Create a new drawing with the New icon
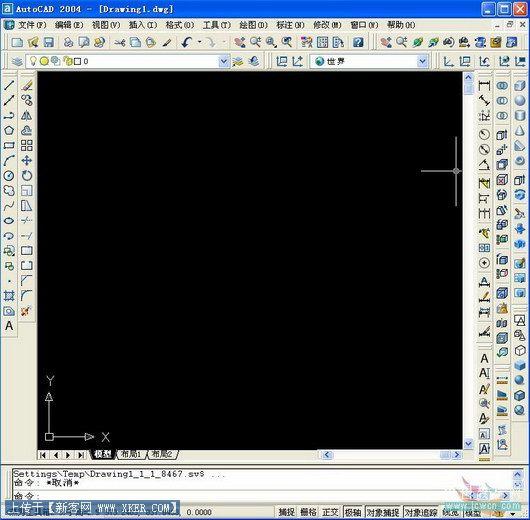Screen dimensions: 530x520 click(x=17, y=42)
